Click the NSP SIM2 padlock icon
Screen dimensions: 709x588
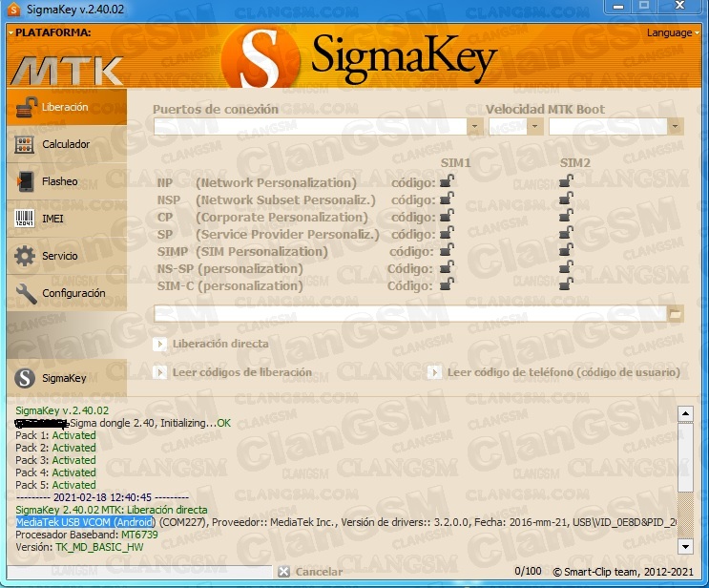566,199
